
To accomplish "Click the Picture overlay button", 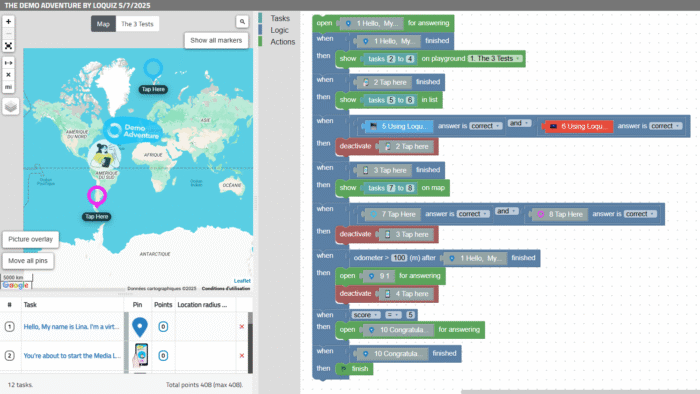I will click(x=30, y=239).
